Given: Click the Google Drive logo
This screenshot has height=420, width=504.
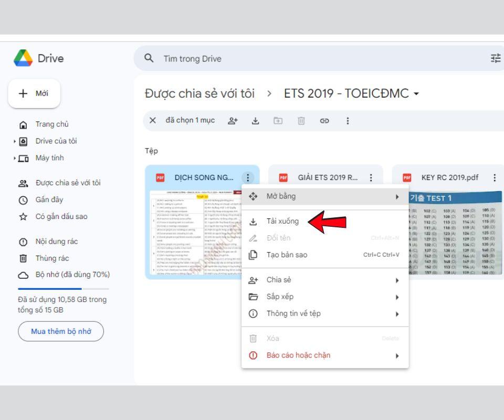Looking at the screenshot, I should tap(22, 59).
